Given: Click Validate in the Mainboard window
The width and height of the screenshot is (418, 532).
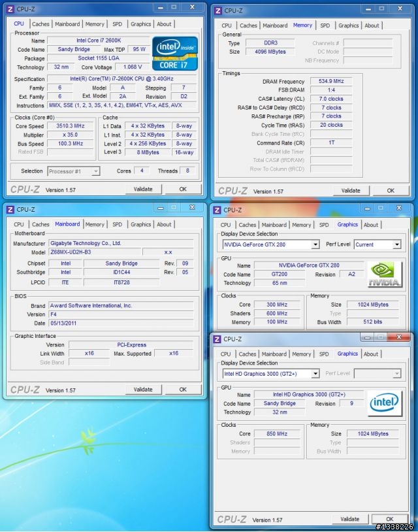Looking at the screenshot, I should 143,389.
